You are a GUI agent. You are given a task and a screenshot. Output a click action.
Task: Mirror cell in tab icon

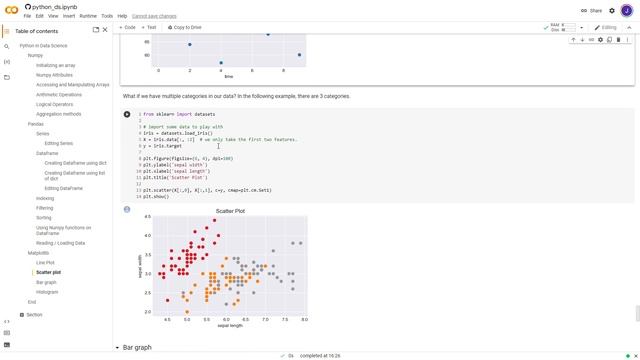pos(609,40)
